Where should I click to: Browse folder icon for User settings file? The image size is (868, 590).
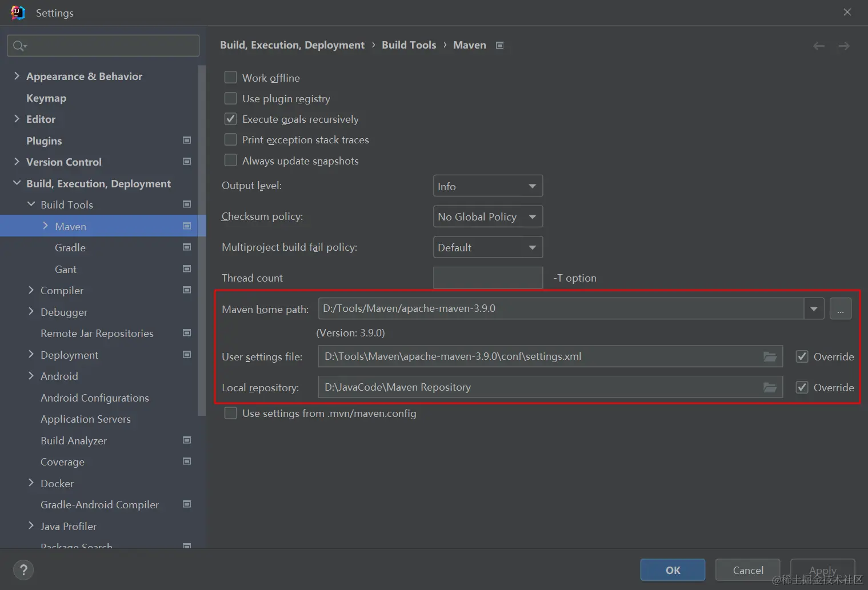[770, 356]
